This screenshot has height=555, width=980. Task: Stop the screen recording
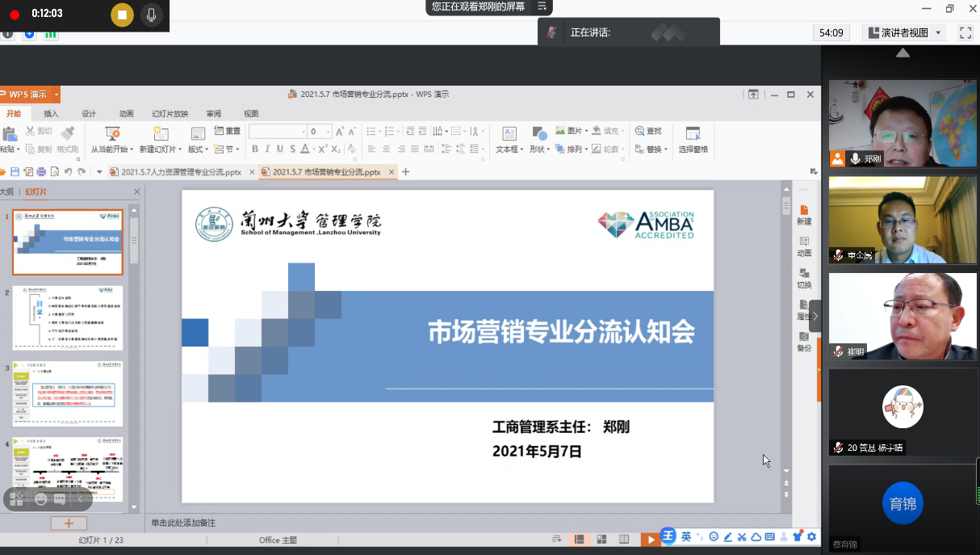point(122,15)
